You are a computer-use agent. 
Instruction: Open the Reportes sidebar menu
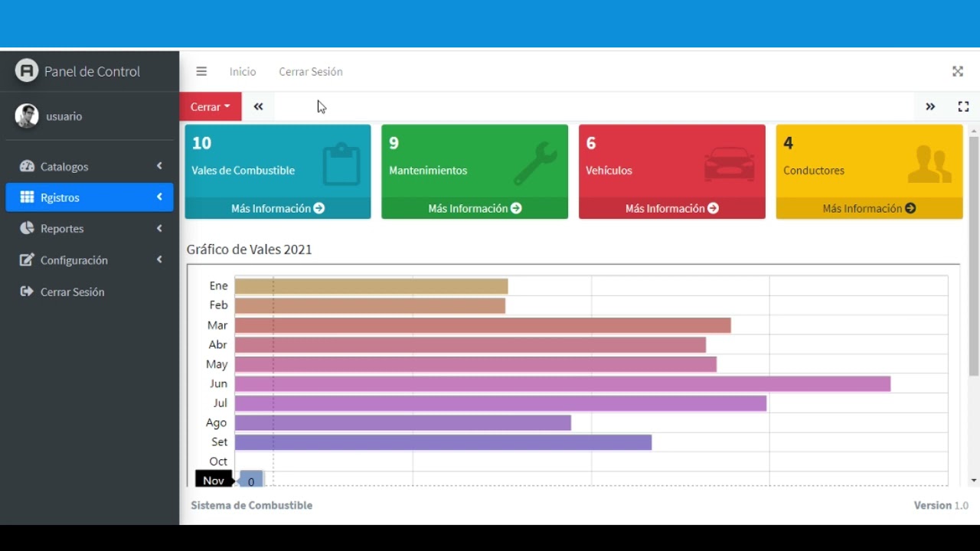click(90, 228)
